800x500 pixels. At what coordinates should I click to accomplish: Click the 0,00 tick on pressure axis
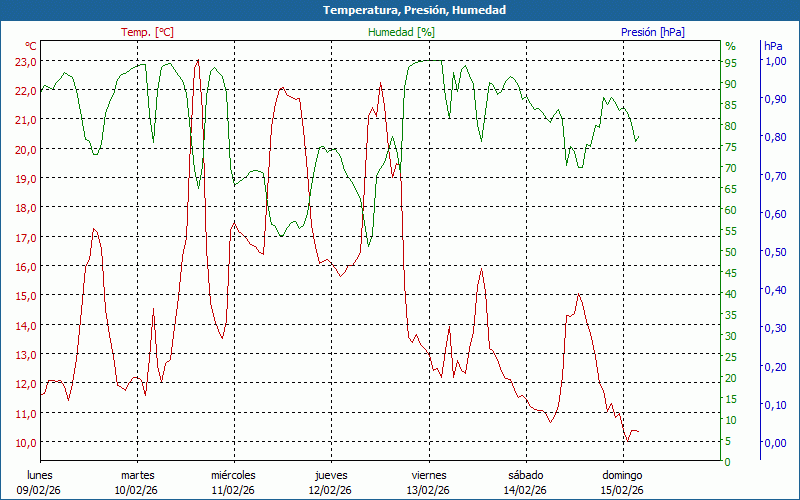(775, 443)
